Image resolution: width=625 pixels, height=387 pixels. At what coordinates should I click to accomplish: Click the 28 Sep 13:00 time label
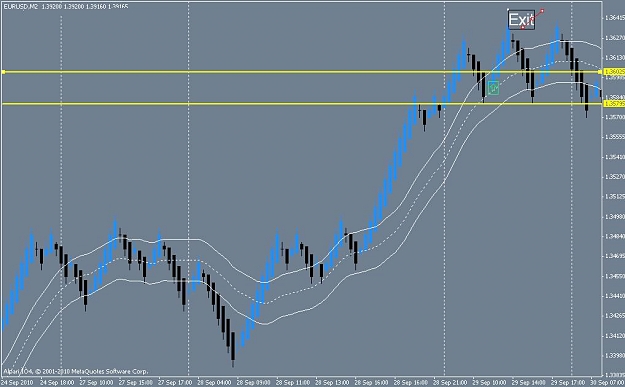click(x=332, y=382)
